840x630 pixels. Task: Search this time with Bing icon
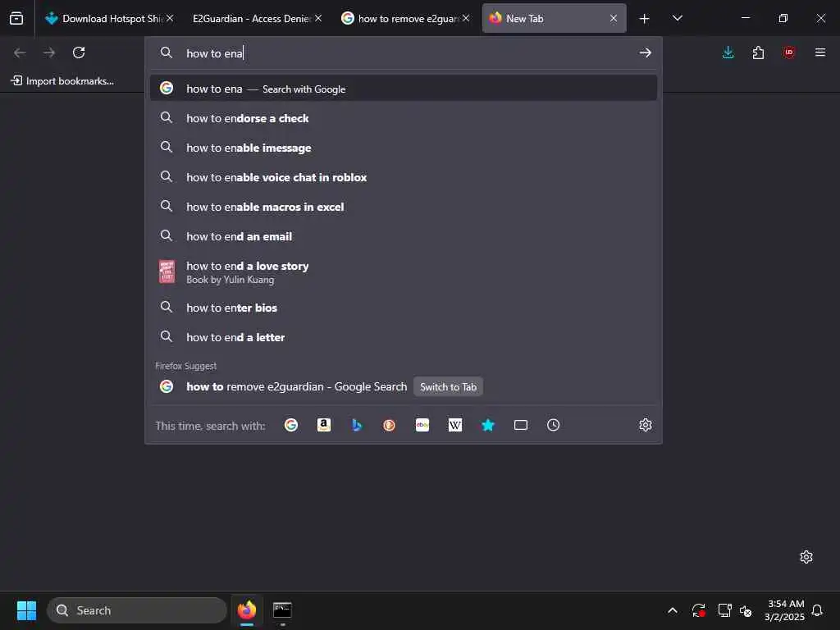(x=357, y=425)
